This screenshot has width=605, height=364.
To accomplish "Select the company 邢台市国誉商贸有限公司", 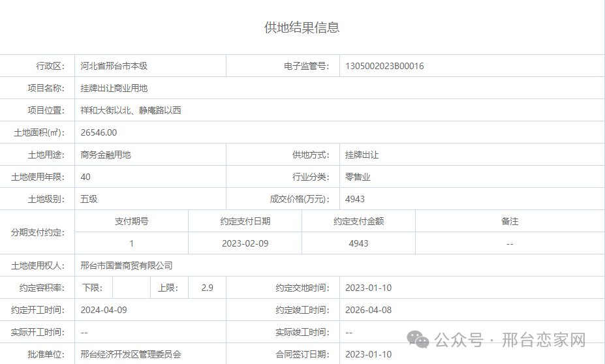I will 127,265.
